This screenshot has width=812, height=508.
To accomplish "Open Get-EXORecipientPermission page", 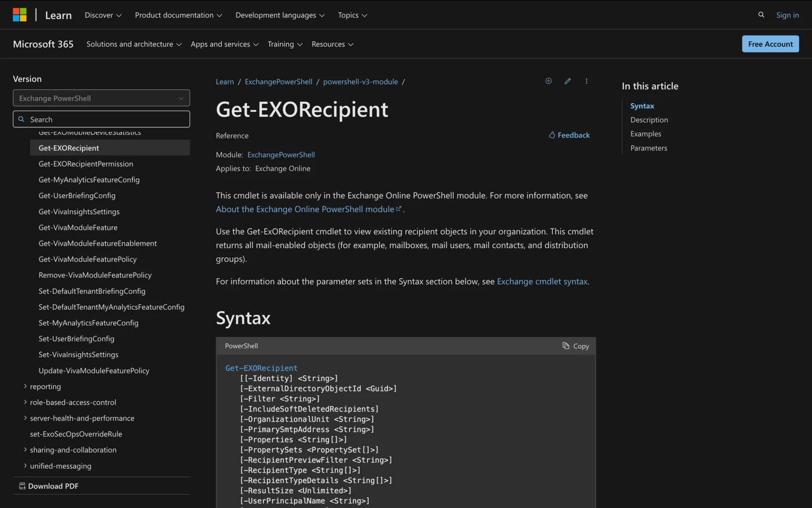I will [x=86, y=164].
